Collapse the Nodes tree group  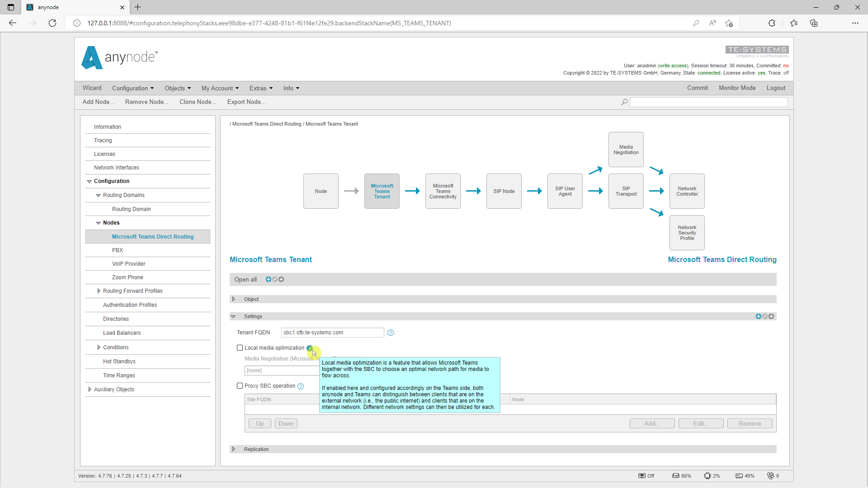(98, 223)
